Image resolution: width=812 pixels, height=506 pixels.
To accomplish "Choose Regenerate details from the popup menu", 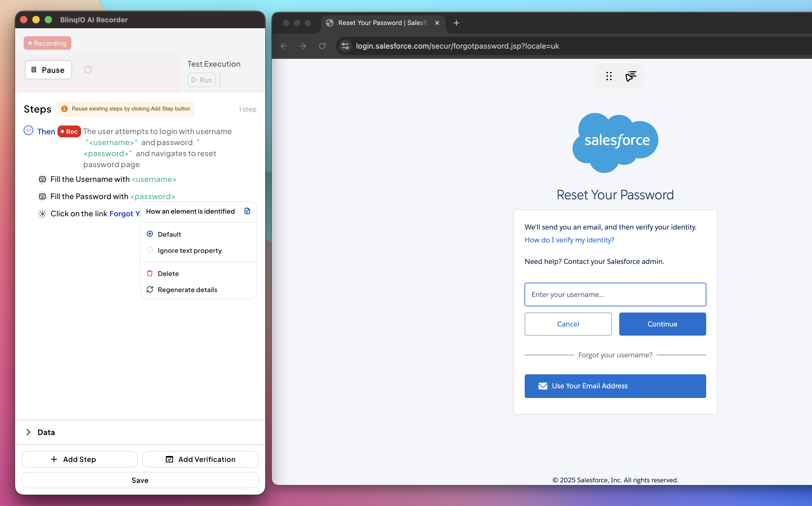I will pos(187,289).
